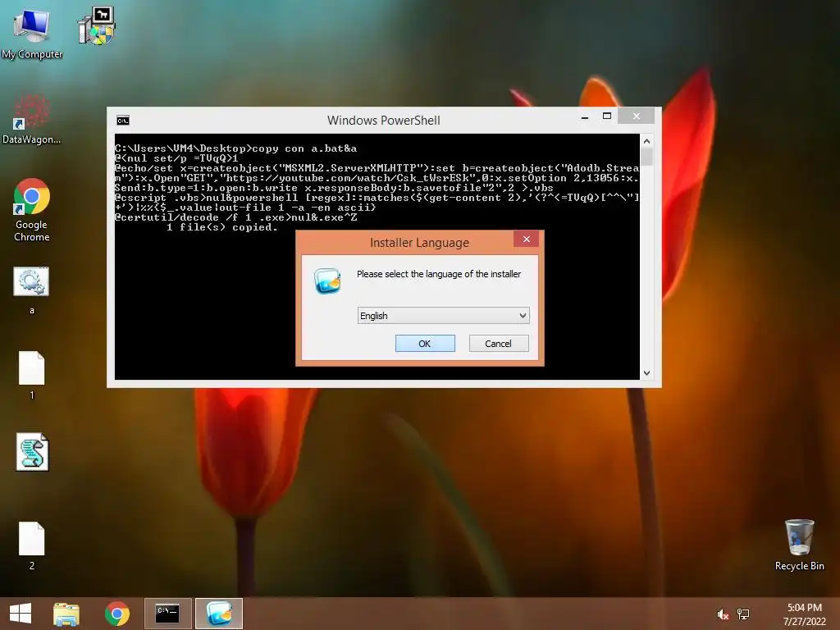Open the Recycle Bin
This screenshot has height=630, width=840.
799,545
